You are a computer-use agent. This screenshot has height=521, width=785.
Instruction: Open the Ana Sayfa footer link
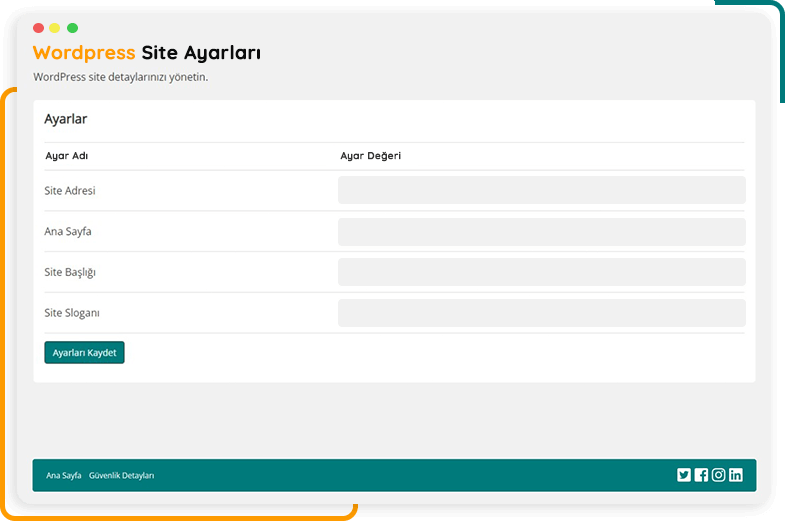[x=64, y=476]
